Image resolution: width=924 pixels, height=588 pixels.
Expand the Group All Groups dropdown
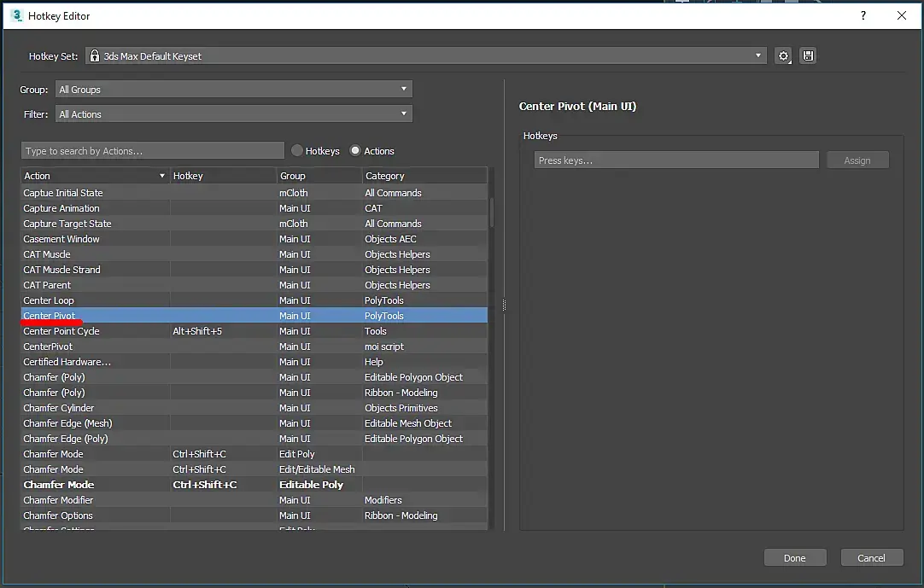(x=234, y=90)
